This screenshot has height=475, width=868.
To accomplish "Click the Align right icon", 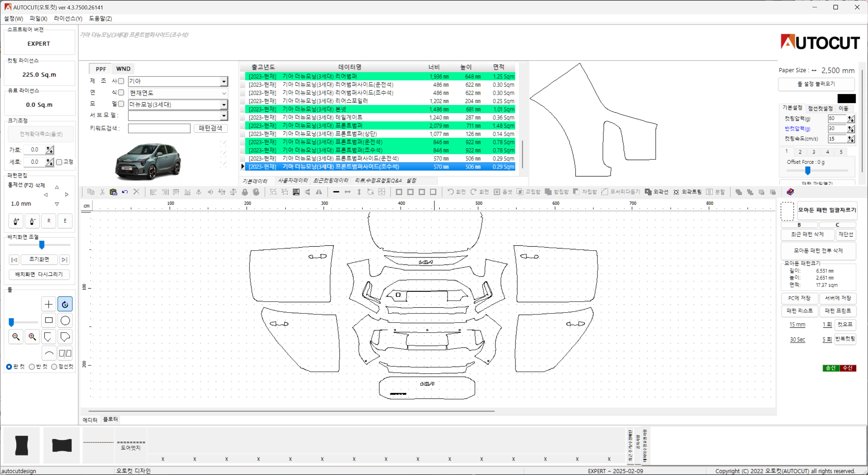I will [165, 192].
